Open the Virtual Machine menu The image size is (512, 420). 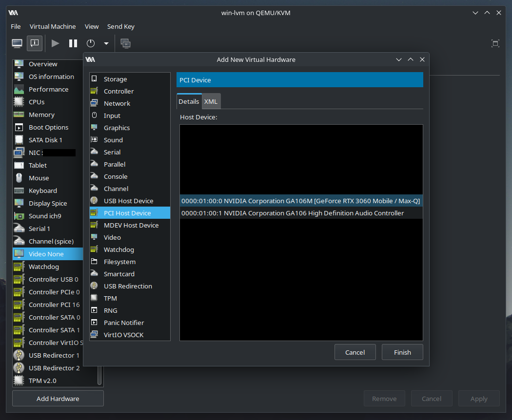pos(53,26)
